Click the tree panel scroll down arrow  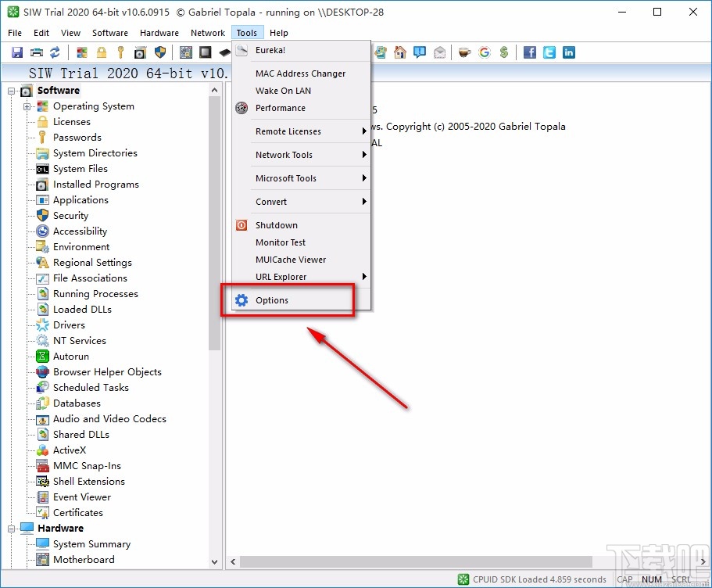(215, 561)
